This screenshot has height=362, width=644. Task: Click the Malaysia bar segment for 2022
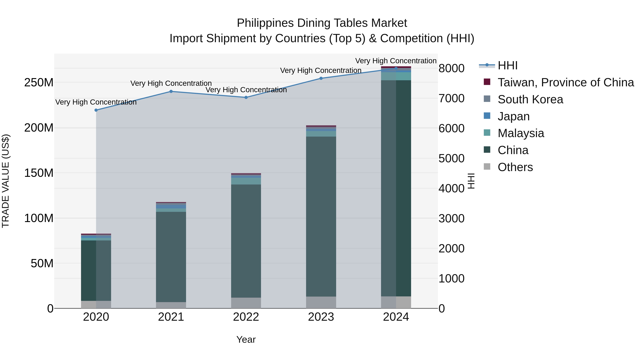click(x=246, y=181)
